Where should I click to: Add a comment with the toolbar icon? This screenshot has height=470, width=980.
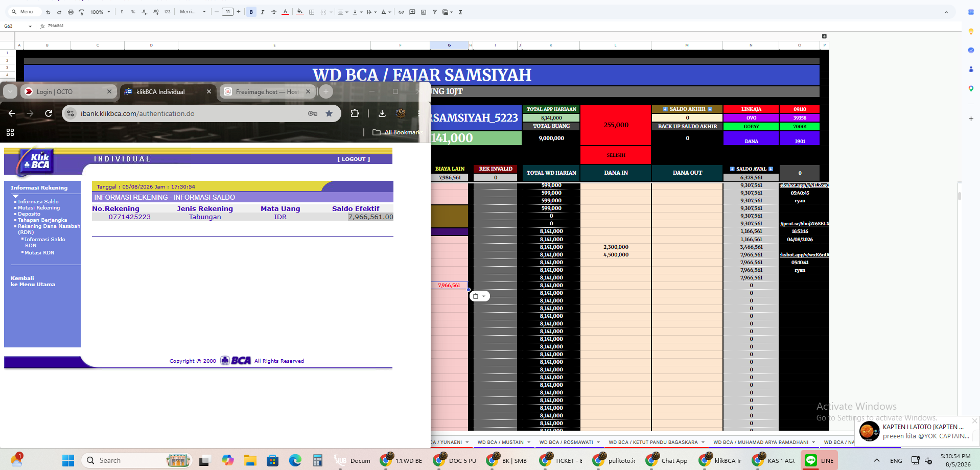[x=412, y=12]
